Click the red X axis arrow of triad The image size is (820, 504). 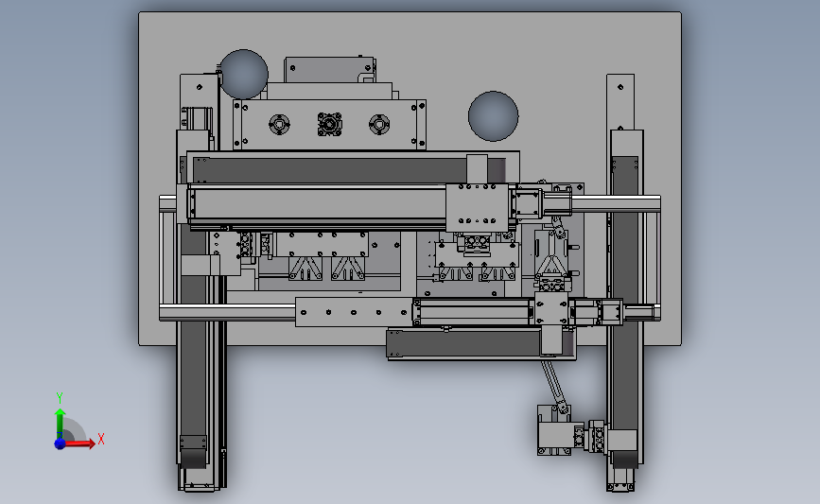point(79,443)
